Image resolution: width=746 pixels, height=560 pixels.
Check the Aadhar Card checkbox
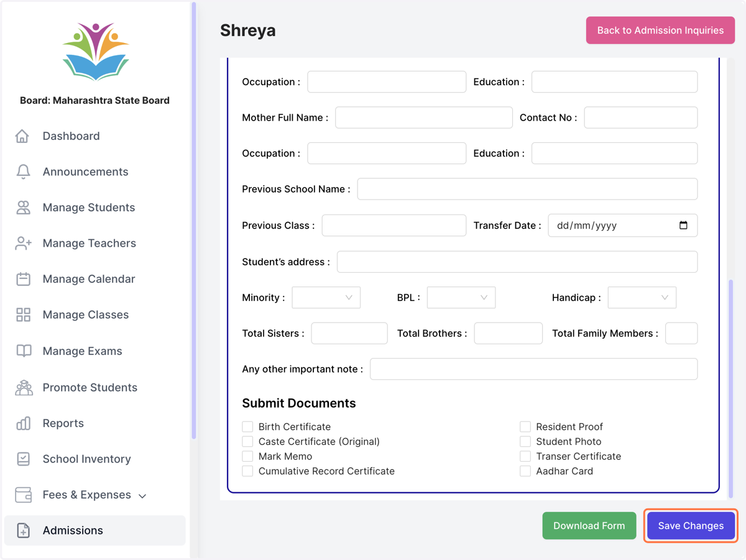coord(525,472)
